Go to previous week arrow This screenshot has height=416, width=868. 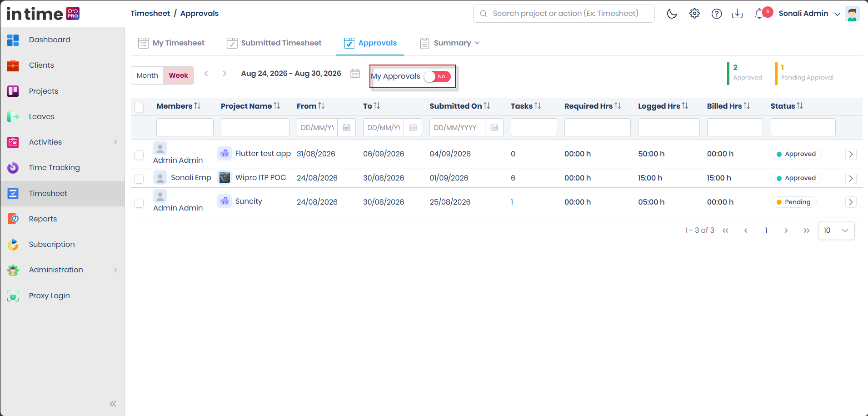pos(206,73)
